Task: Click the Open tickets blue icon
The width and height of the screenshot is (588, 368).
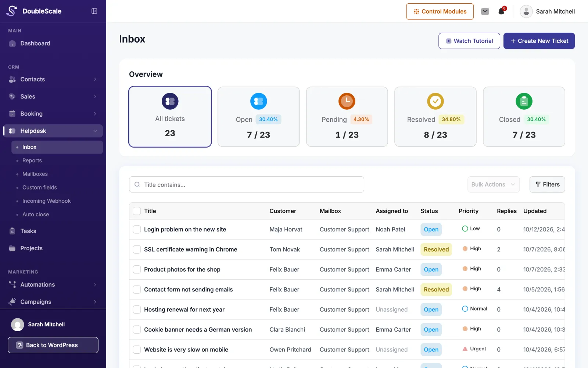Action: point(258,101)
